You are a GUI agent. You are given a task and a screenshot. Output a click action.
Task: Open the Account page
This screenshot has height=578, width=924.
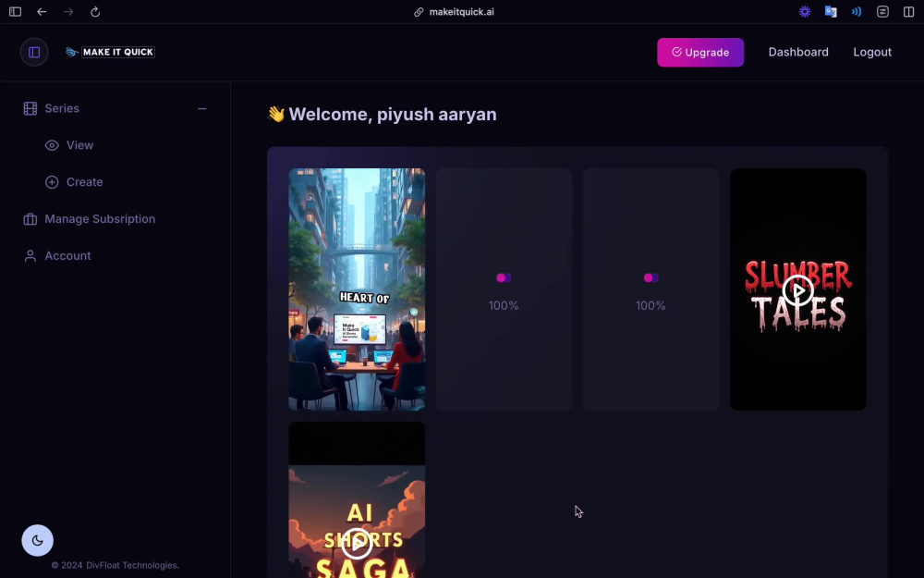67,256
